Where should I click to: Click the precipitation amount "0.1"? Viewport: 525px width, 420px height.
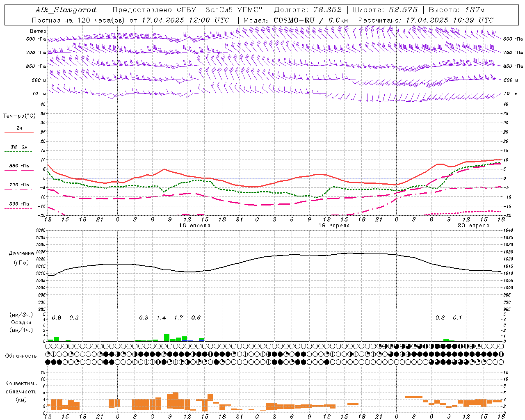click(457, 318)
